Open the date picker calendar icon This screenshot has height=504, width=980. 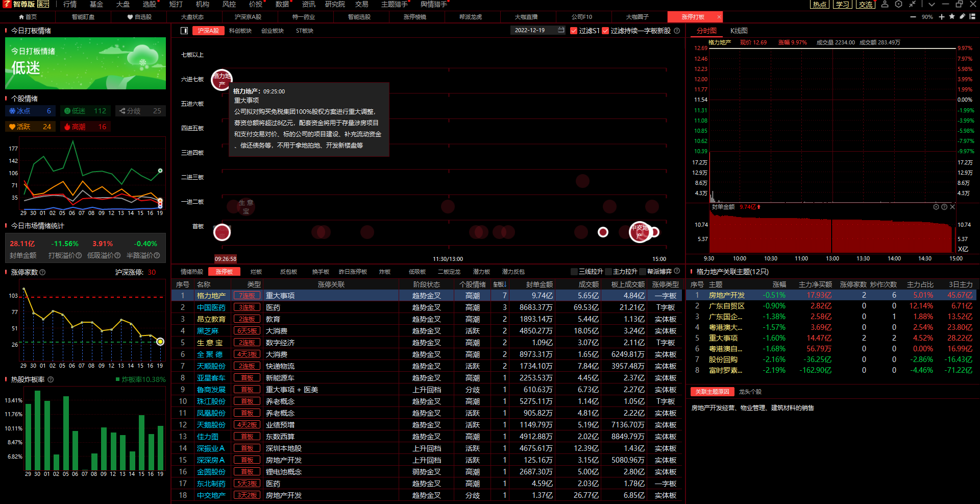pos(561,30)
